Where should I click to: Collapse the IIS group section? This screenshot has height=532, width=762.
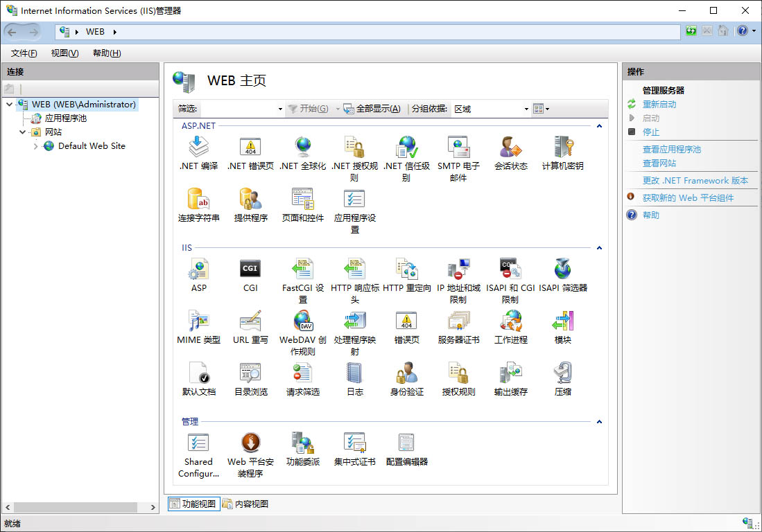599,248
